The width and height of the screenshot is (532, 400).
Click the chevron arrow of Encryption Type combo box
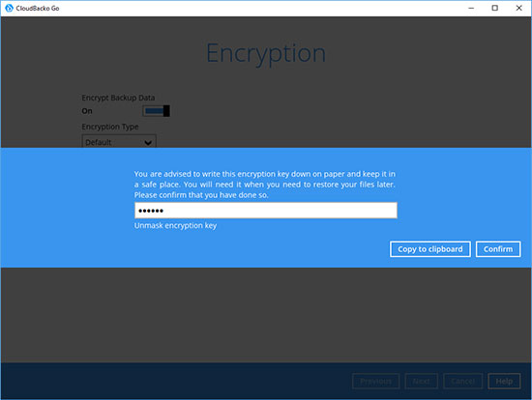[x=148, y=142]
